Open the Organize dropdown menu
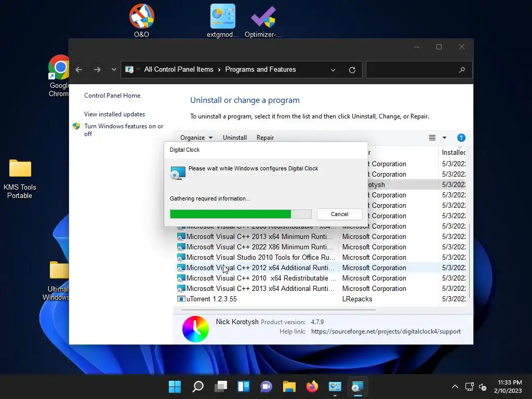 tap(196, 137)
